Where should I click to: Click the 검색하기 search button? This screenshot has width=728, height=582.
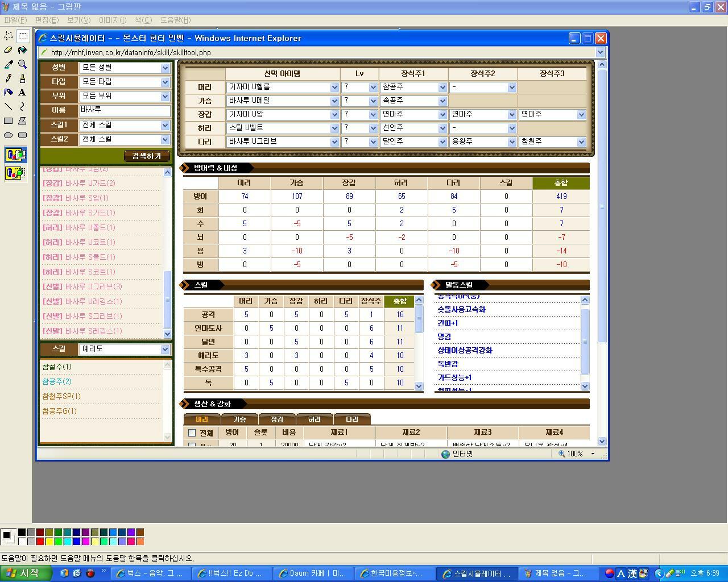click(146, 156)
